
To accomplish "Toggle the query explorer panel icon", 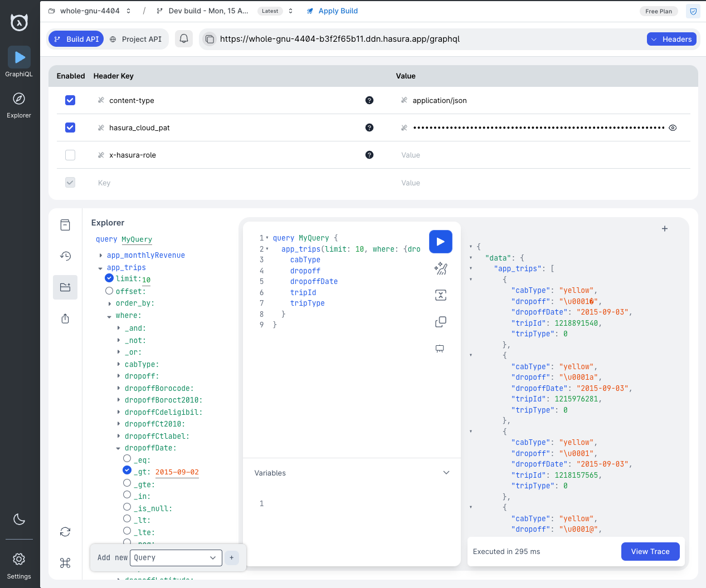I will click(65, 287).
